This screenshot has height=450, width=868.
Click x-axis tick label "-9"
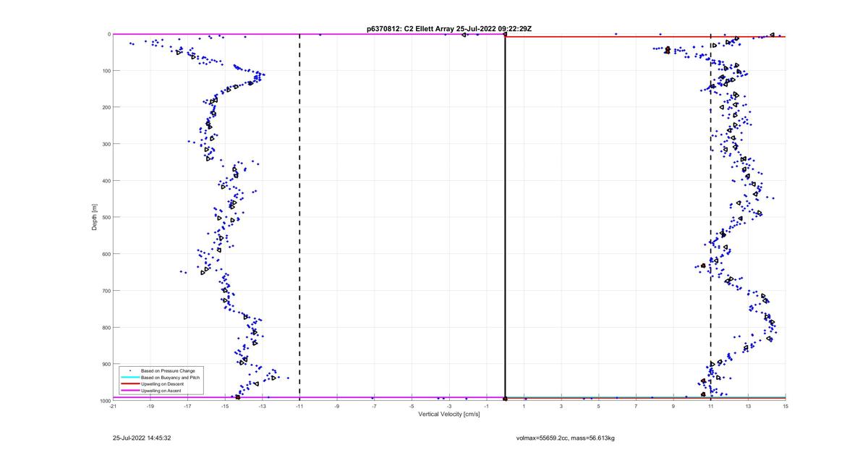[337, 407]
